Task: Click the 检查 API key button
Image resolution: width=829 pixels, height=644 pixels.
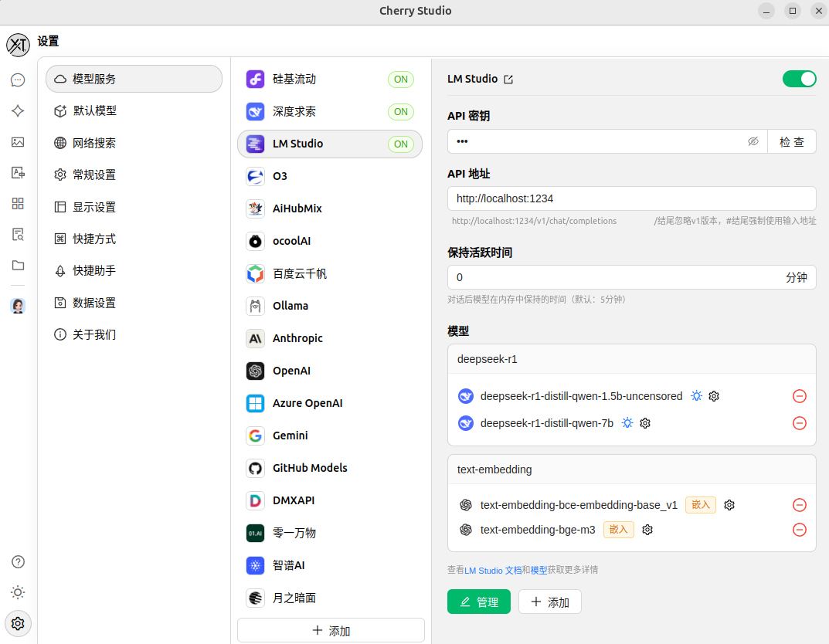Action: click(791, 142)
